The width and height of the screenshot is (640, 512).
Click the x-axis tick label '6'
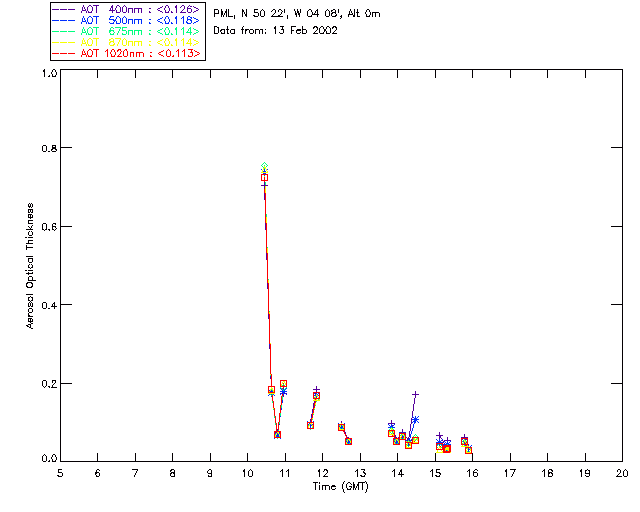98,474
